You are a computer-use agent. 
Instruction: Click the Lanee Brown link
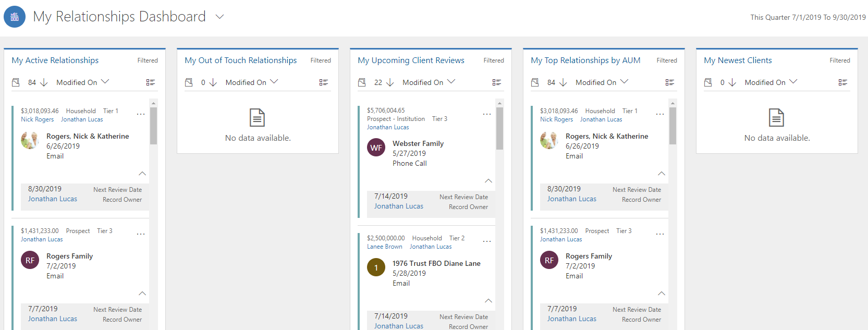[x=384, y=247]
